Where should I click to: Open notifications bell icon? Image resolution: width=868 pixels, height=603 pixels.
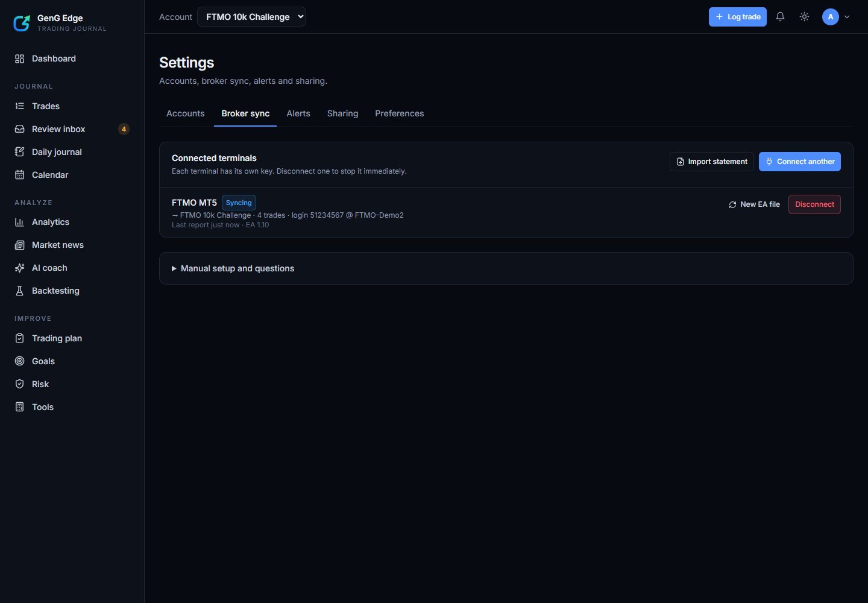(780, 17)
